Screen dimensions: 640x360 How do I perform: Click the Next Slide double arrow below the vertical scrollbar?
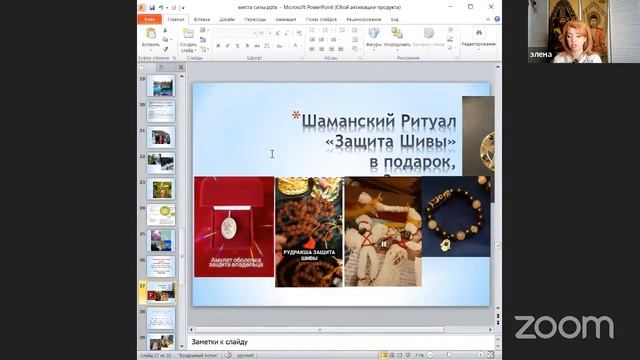(x=498, y=323)
